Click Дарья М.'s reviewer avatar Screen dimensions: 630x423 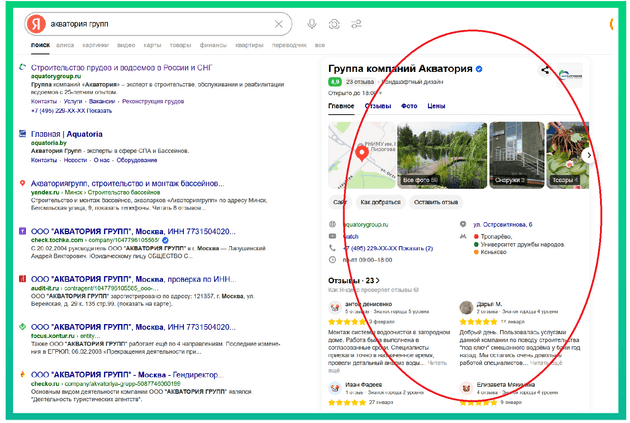[466, 308]
